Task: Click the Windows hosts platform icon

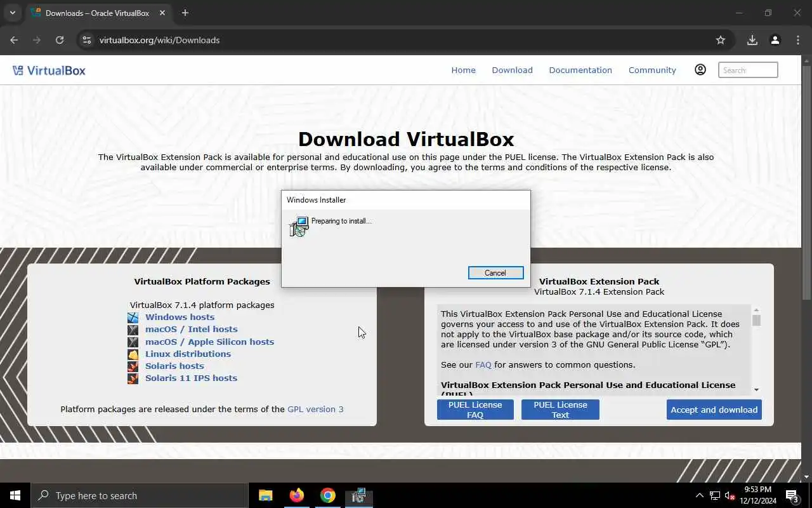Action: [133, 317]
